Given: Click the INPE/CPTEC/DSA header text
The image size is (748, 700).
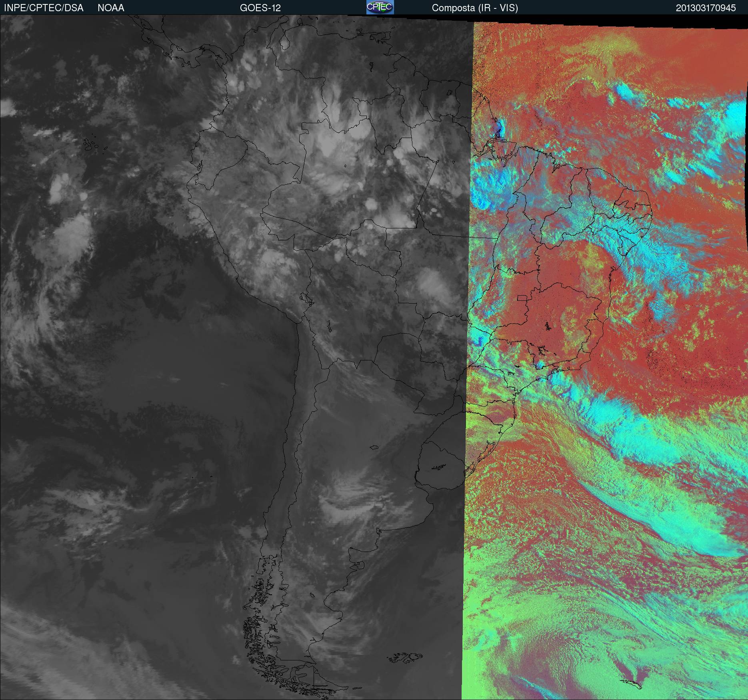Looking at the screenshot, I should [44, 8].
